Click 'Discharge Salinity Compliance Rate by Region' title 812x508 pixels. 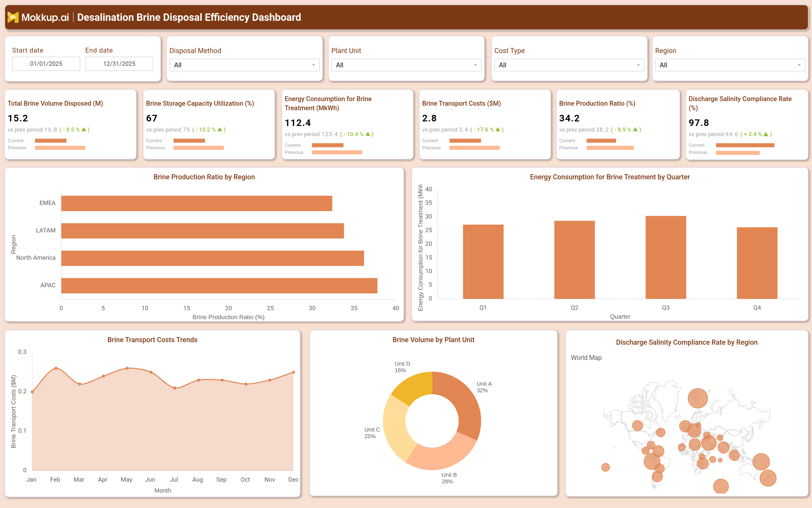[x=686, y=342]
